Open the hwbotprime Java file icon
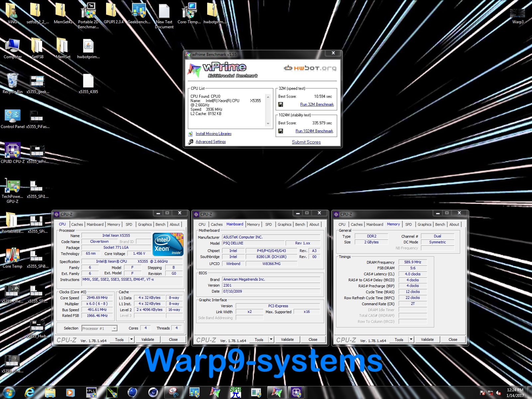532x399 pixels. click(x=88, y=48)
